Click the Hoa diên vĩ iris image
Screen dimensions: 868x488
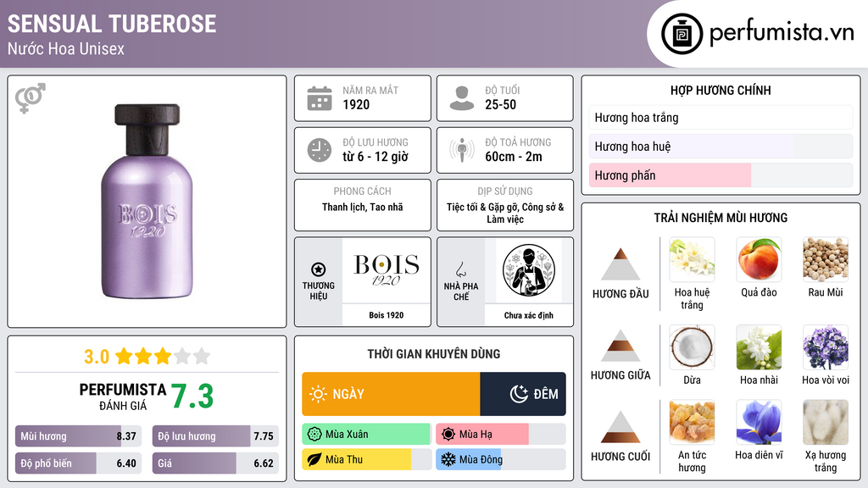(759, 423)
